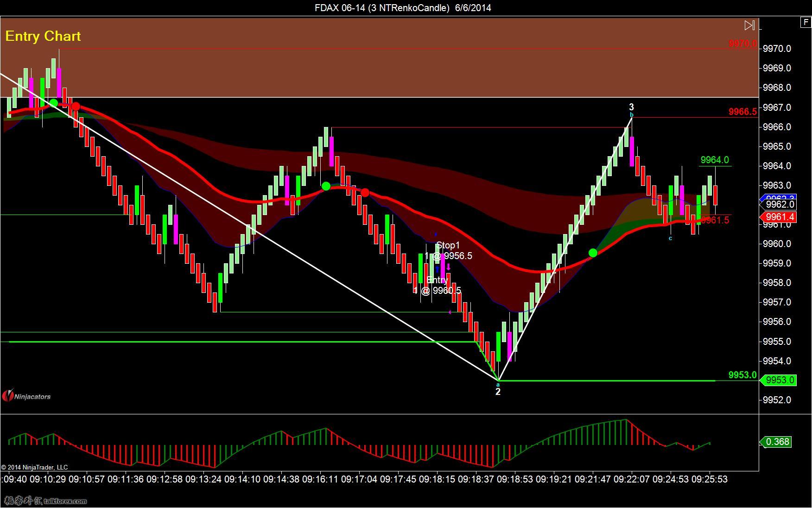Select the '1 @ 9960.5' entry price text

(438, 291)
